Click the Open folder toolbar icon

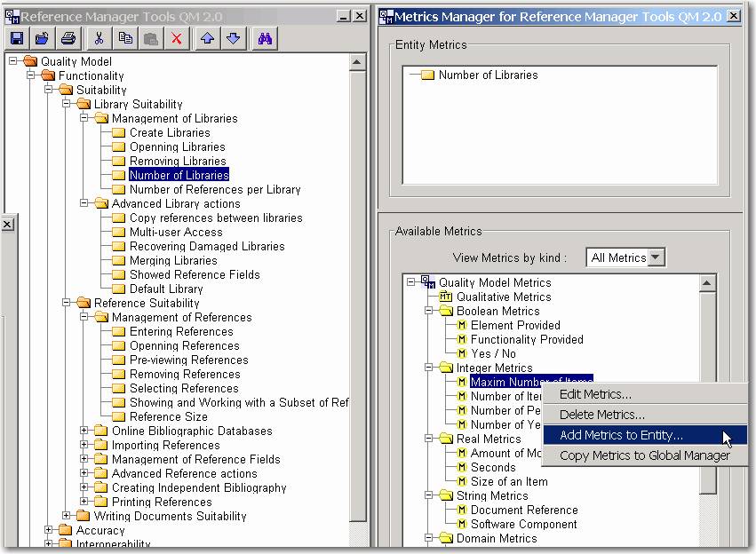pyautogui.click(x=42, y=38)
